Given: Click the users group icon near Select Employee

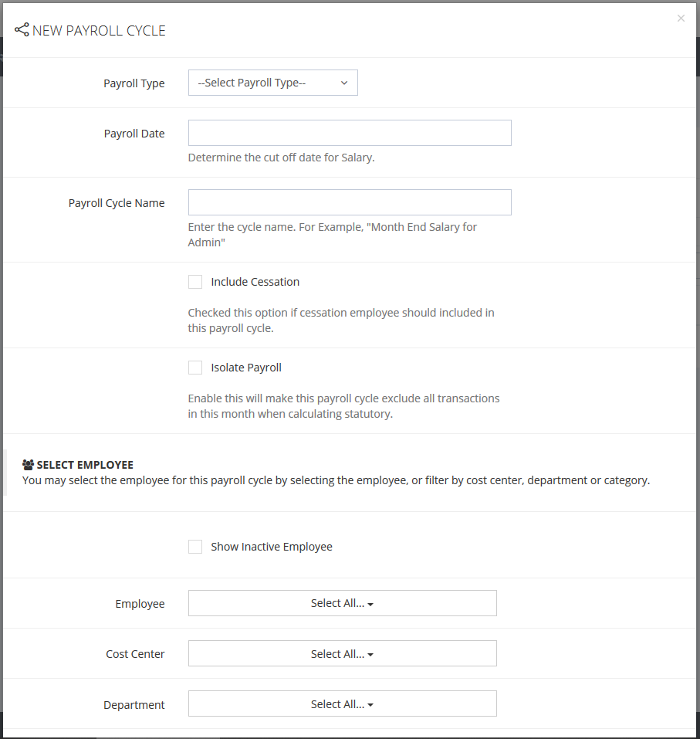Looking at the screenshot, I should coord(29,465).
